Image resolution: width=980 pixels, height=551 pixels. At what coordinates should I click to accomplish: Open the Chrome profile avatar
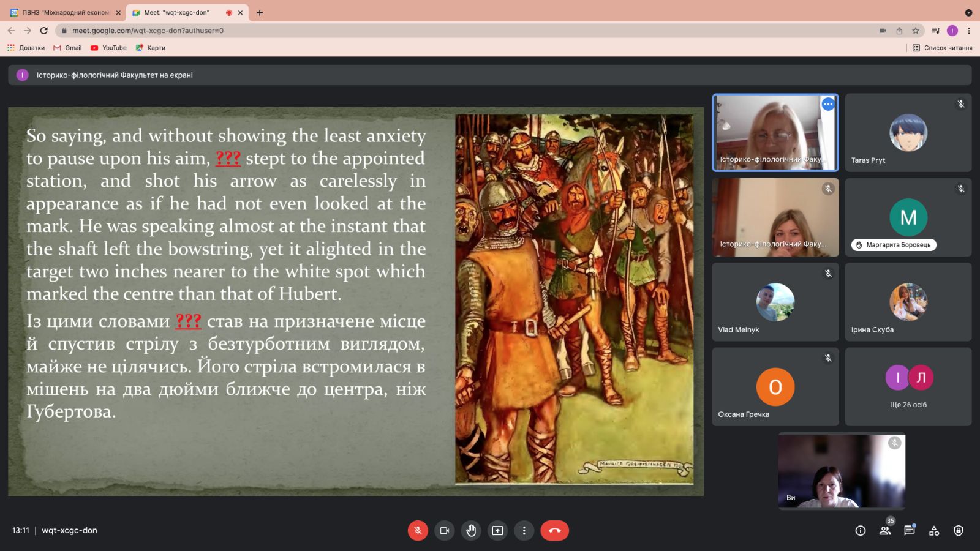click(x=952, y=31)
